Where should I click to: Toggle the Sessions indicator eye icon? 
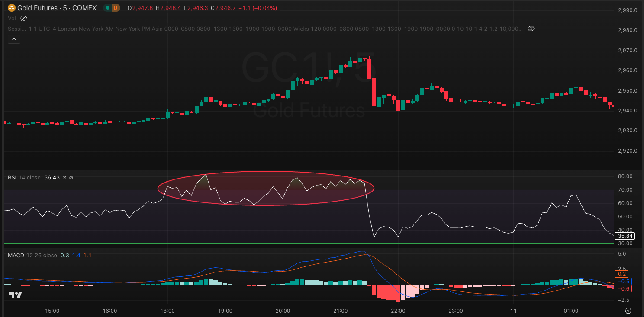coord(531,29)
